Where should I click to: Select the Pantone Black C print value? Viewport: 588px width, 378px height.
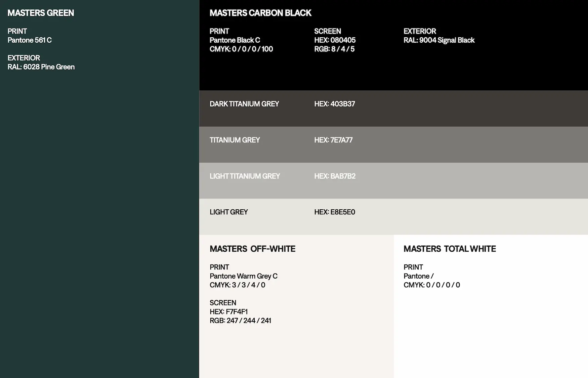point(235,40)
